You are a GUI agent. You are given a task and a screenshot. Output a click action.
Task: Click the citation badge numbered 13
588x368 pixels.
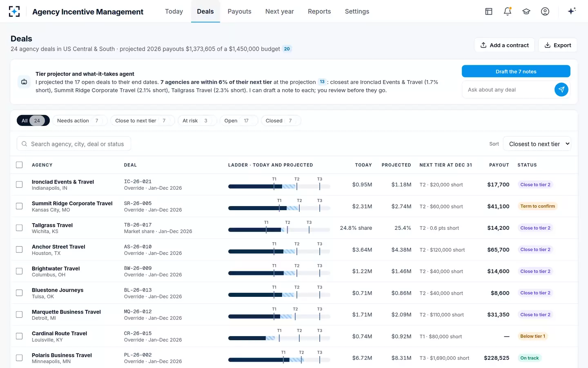322,82
